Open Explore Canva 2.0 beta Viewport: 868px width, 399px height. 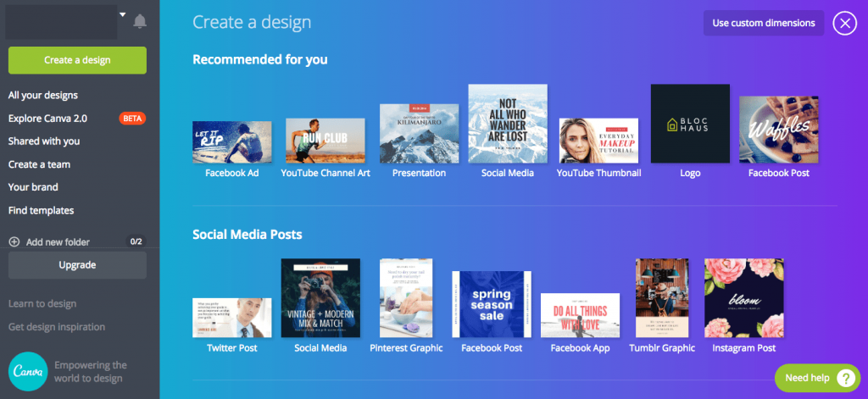pyautogui.click(x=47, y=119)
